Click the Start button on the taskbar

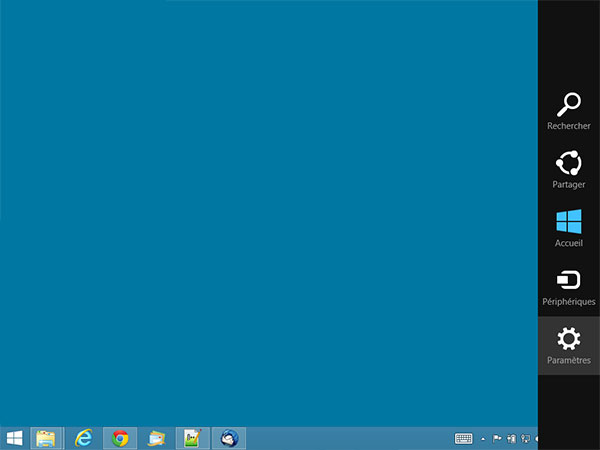(15, 438)
